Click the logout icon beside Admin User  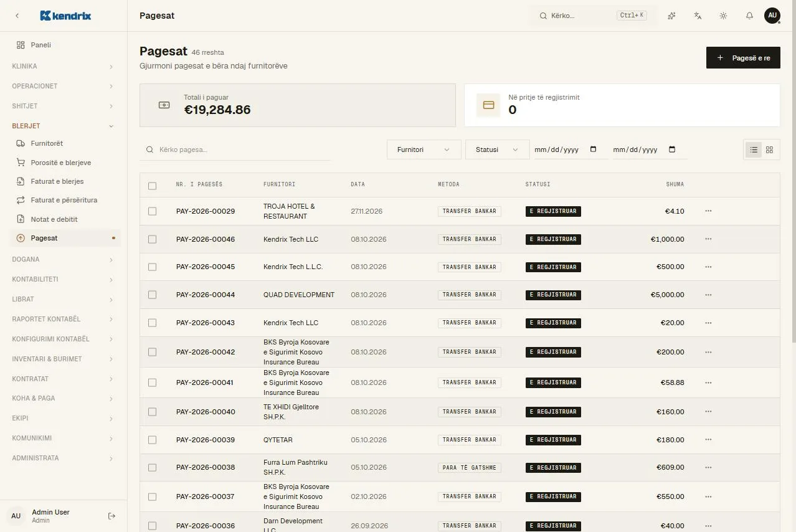[112, 516]
